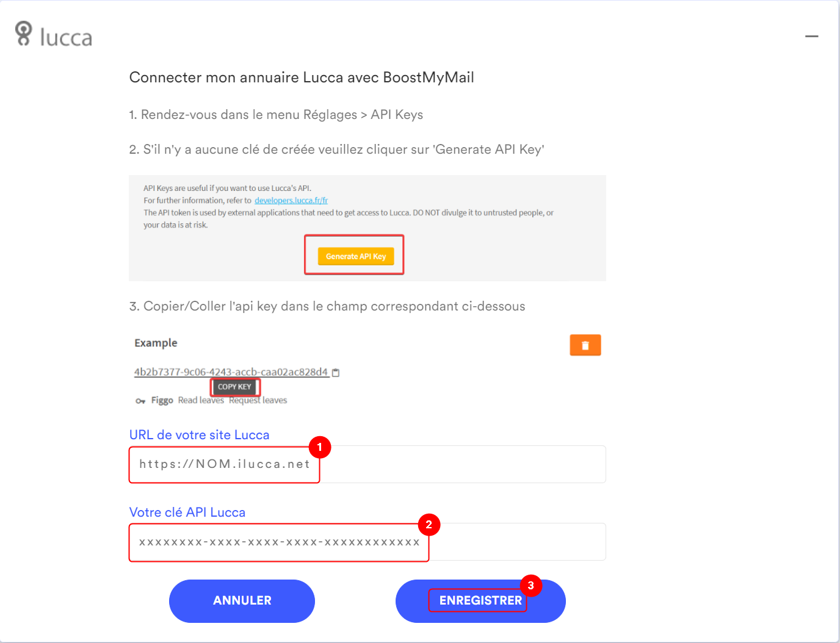The image size is (840, 643).
Task: Click the COPY KEY tooltip
Action: click(235, 387)
